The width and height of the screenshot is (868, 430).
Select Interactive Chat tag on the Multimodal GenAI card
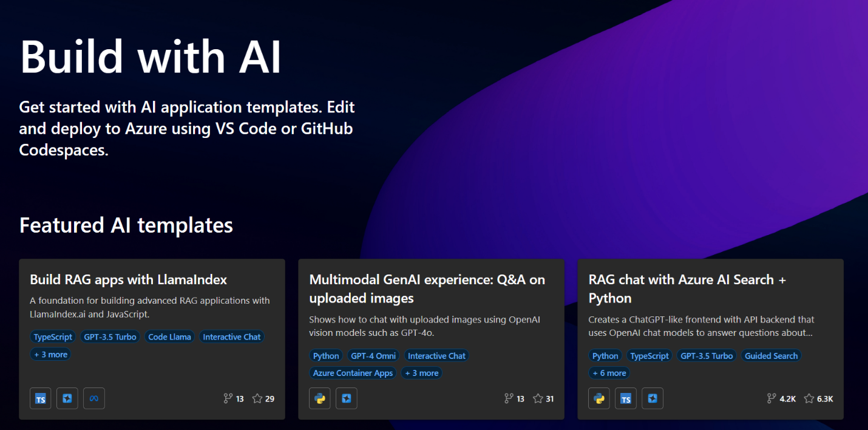(436, 355)
